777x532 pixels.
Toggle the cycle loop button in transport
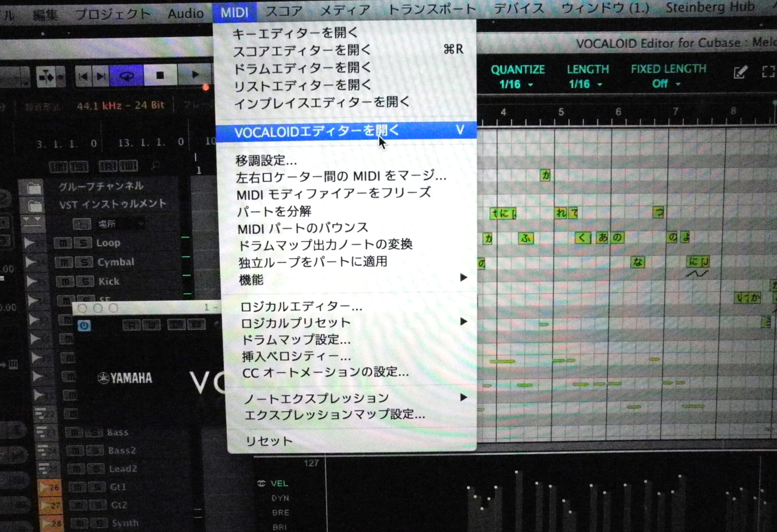pyautogui.click(x=127, y=76)
